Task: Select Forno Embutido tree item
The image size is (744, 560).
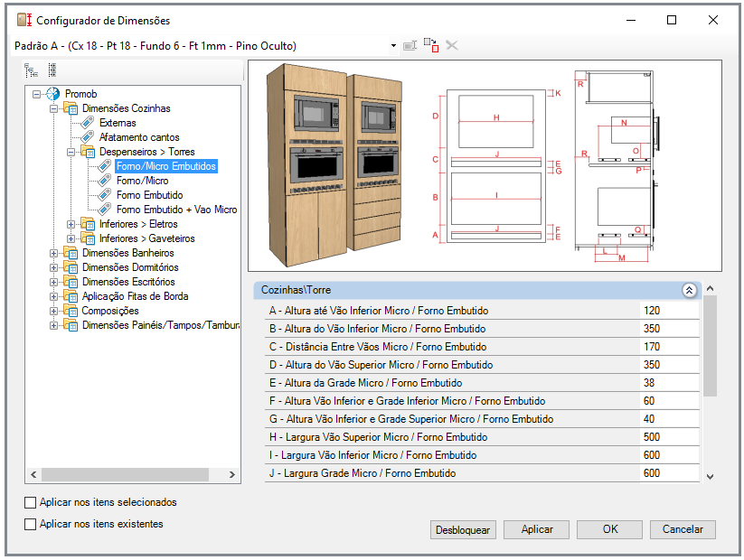Action: 149,195
